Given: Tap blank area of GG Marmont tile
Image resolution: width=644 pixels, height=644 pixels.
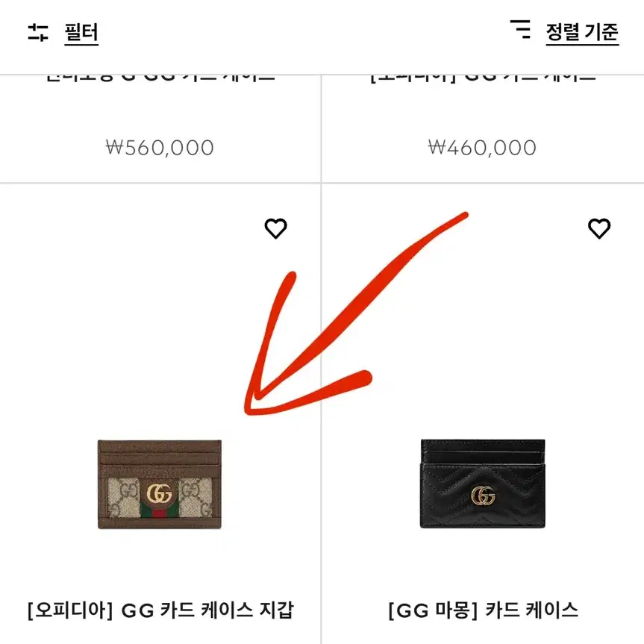Looking at the screenshot, I should (x=483, y=328).
